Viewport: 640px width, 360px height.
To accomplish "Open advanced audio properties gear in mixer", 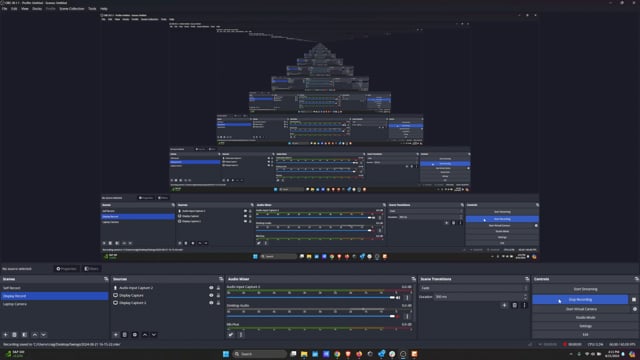I will click(231, 335).
